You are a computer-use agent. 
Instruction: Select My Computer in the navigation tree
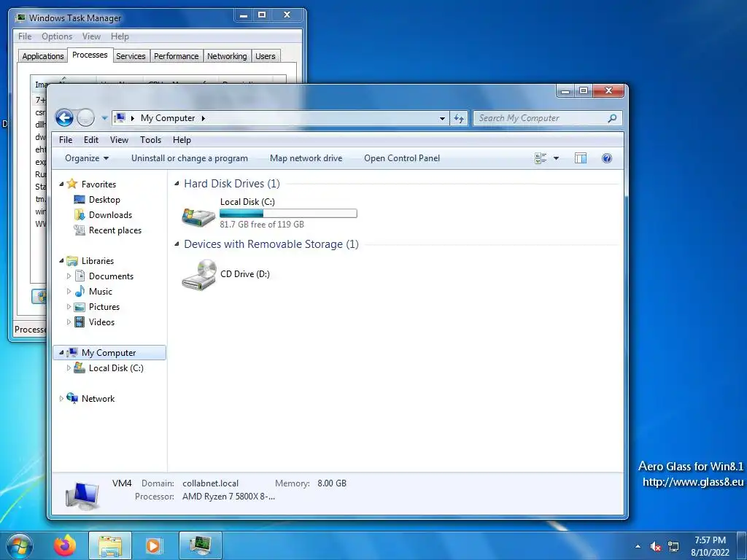pos(109,352)
